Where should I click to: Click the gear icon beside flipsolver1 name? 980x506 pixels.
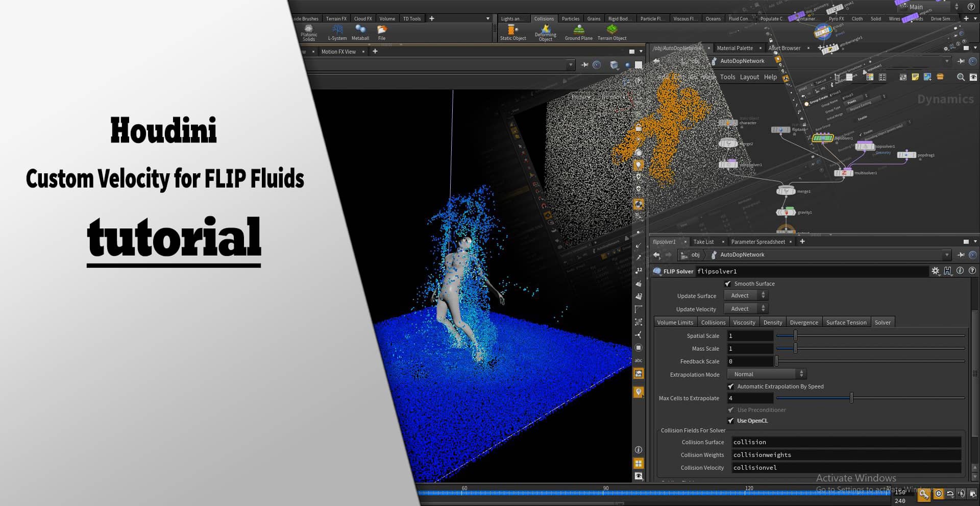(935, 271)
